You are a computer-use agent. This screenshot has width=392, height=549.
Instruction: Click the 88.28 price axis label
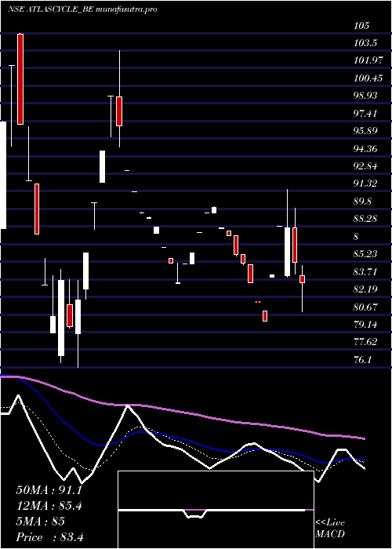pyautogui.click(x=365, y=219)
